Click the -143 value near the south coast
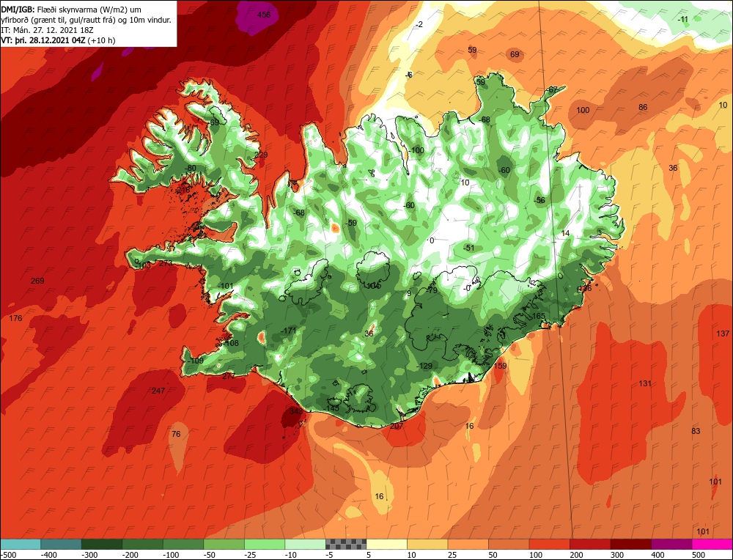 tap(331, 408)
